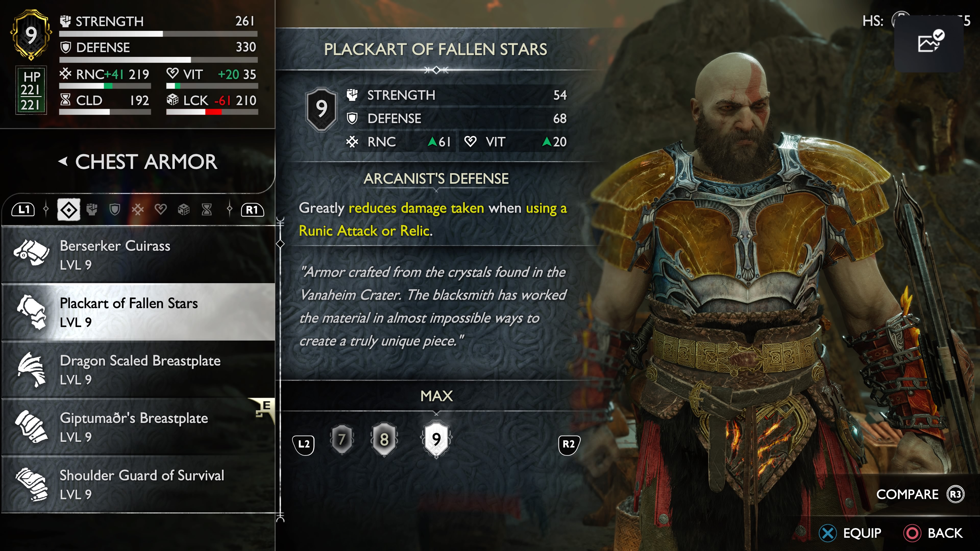Click the R1 next filter button
Screen dimensions: 980x551
pos(252,209)
